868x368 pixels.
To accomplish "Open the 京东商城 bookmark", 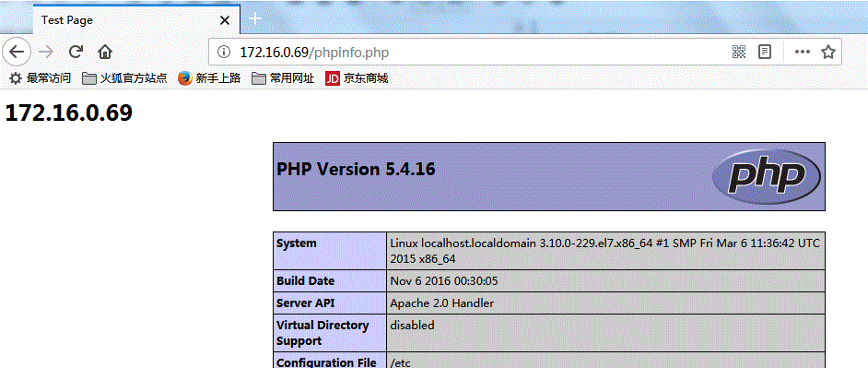I will tap(357, 78).
